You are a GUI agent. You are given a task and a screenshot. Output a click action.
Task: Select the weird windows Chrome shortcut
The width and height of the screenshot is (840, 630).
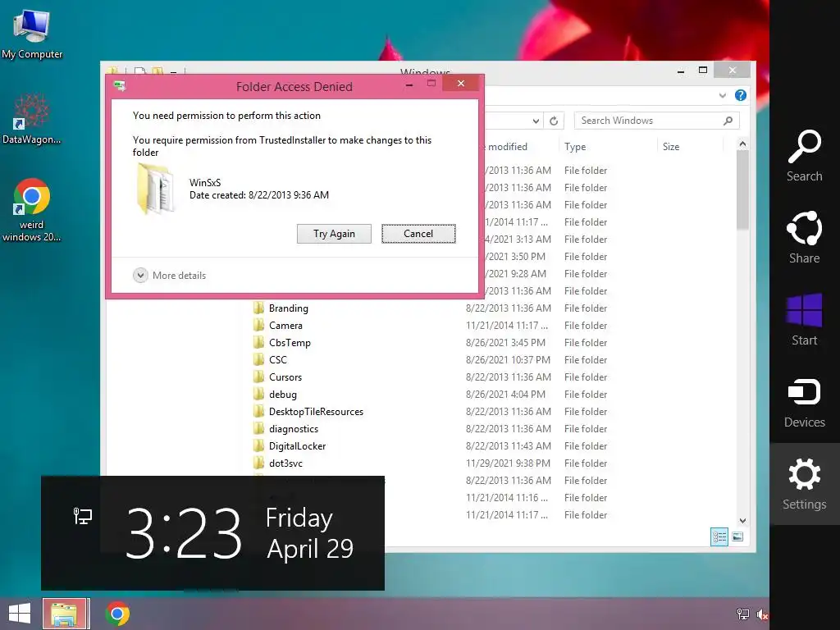[x=32, y=209]
